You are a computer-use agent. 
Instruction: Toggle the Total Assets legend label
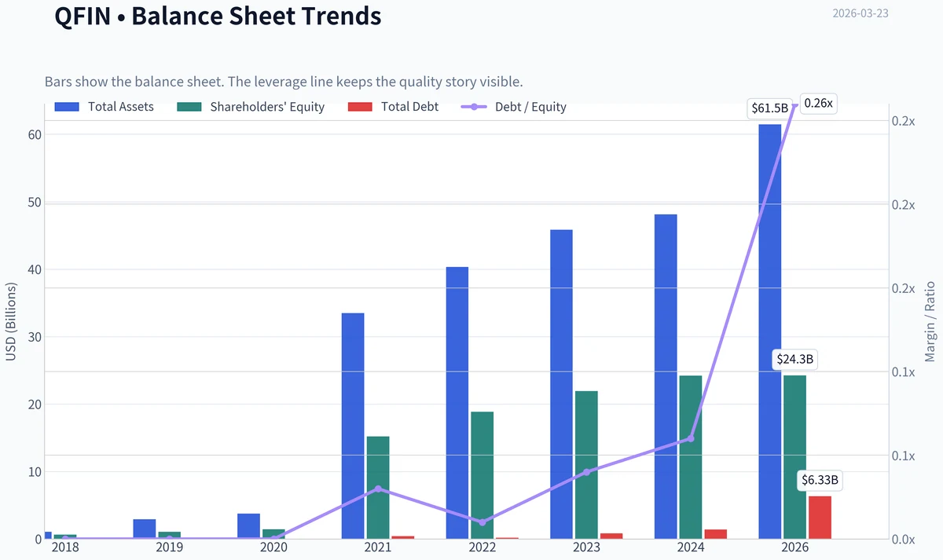pyautogui.click(x=121, y=107)
